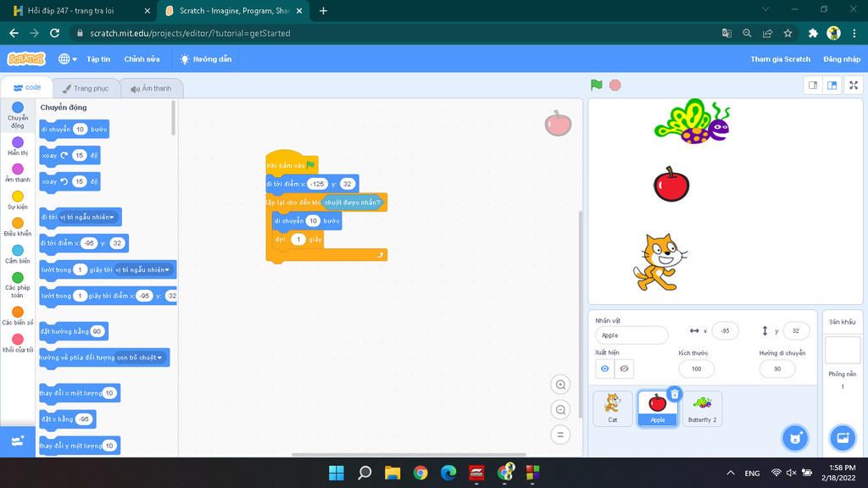Select Chuyển động block category

point(18,114)
